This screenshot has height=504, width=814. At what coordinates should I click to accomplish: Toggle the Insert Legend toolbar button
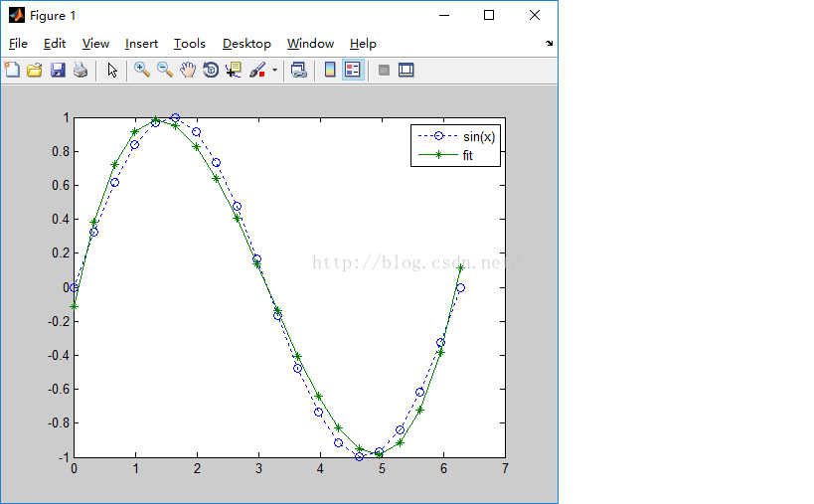tap(353, 70)
